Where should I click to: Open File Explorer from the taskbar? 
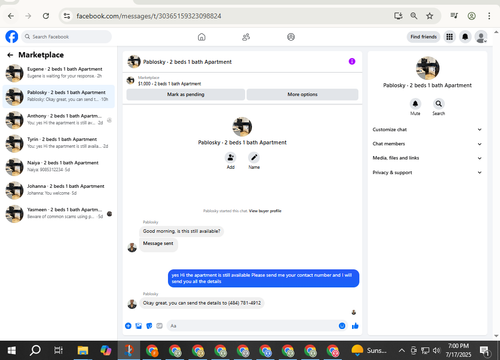click(82, 350)
